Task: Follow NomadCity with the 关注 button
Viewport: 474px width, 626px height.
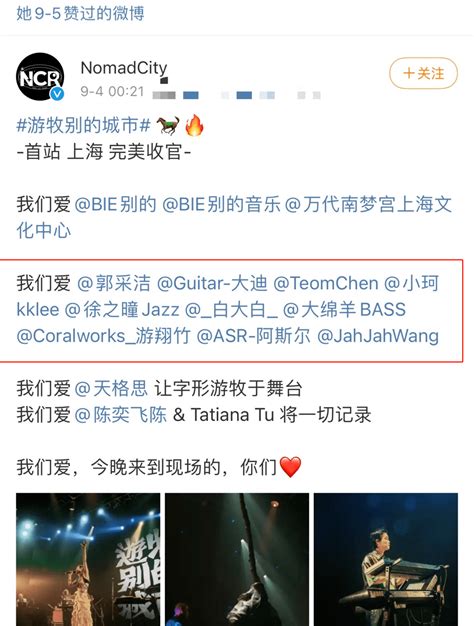Action: pos(423,73)
